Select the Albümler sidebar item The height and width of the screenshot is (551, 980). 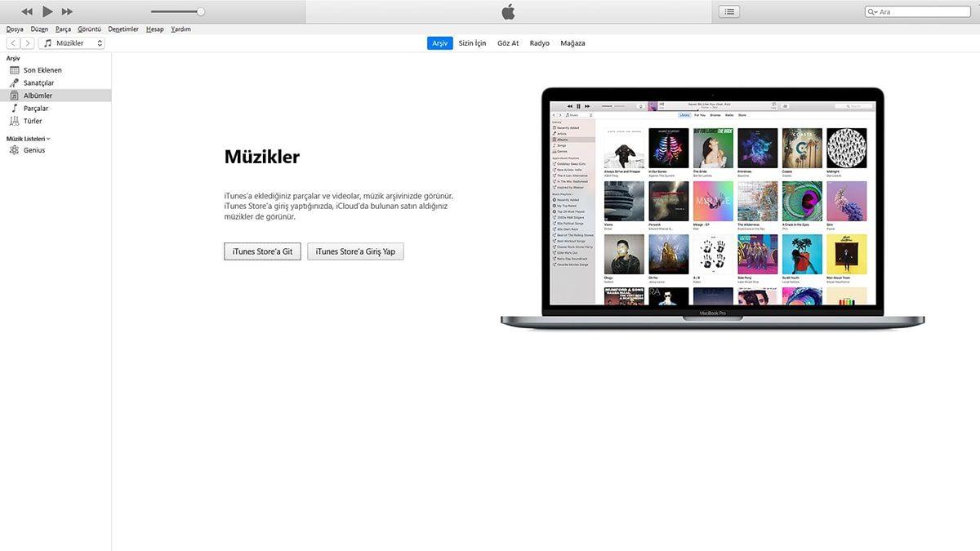click(x=38, y=96)
